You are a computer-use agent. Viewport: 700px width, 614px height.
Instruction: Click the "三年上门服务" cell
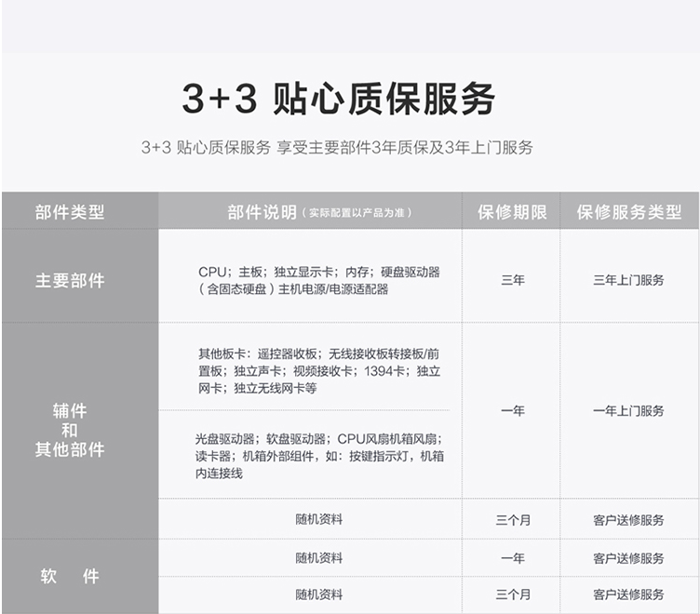coord(628,280)
